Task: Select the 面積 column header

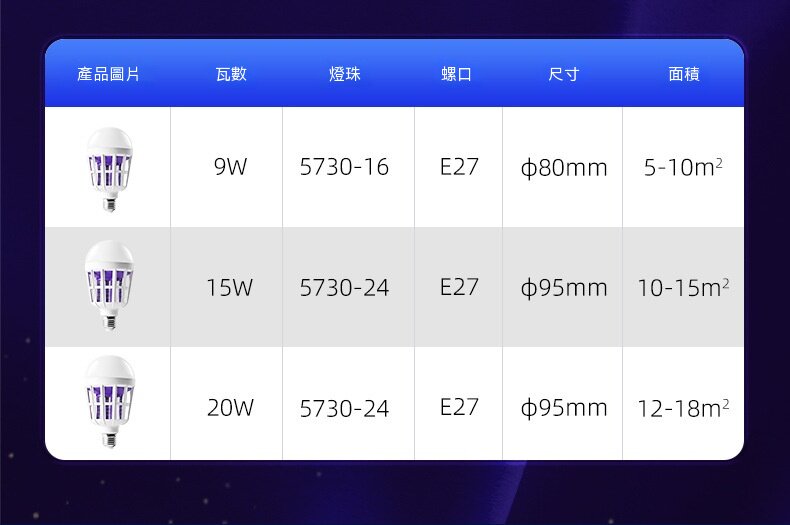Action: pyautogui.click(x=683, y=74)
